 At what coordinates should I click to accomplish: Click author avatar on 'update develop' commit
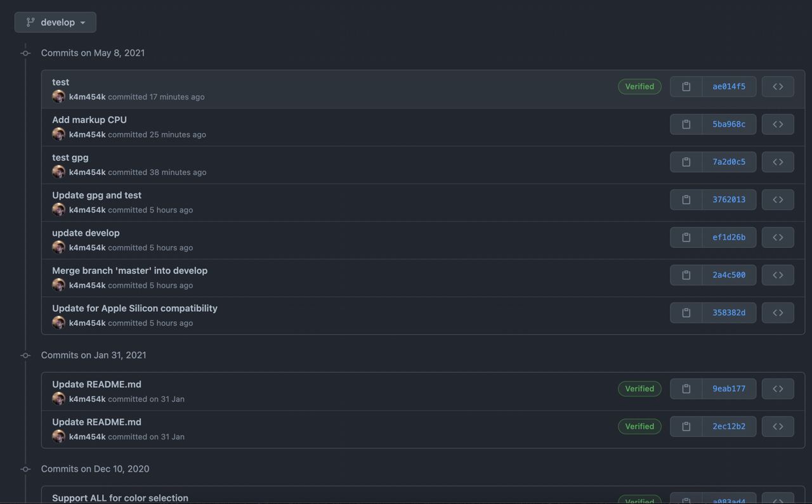coord(58,247)
